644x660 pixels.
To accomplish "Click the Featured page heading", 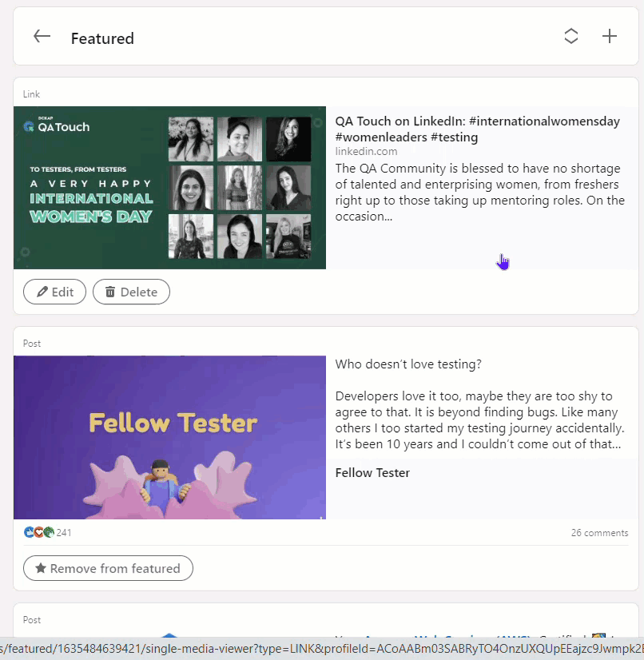I will tap(102, 38).
